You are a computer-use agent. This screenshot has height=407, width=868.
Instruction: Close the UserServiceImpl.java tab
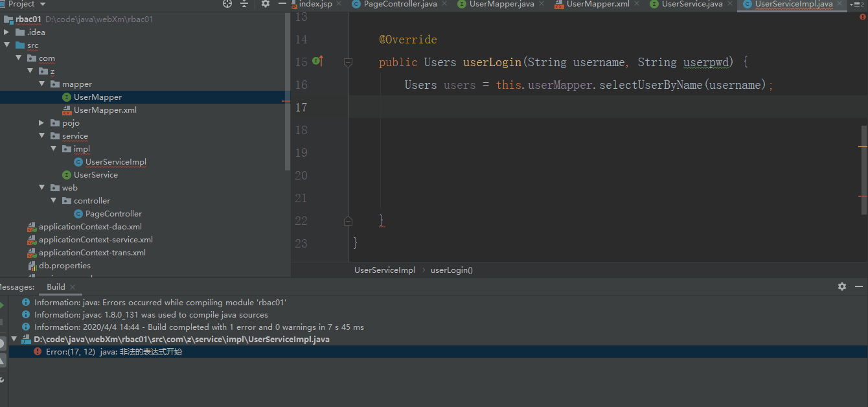tap(838, 4)
